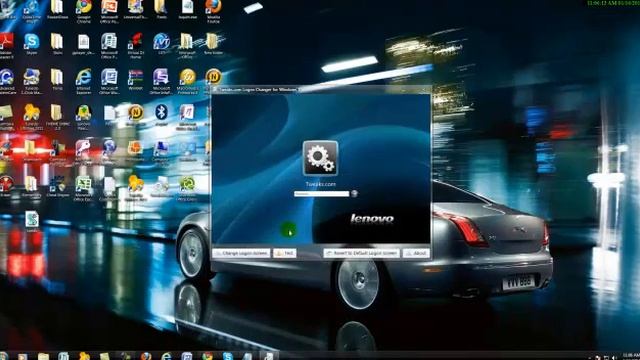Open the About button in Logon Changer
The width and height of the screenshot is (640, 360).
click(416, 253)
